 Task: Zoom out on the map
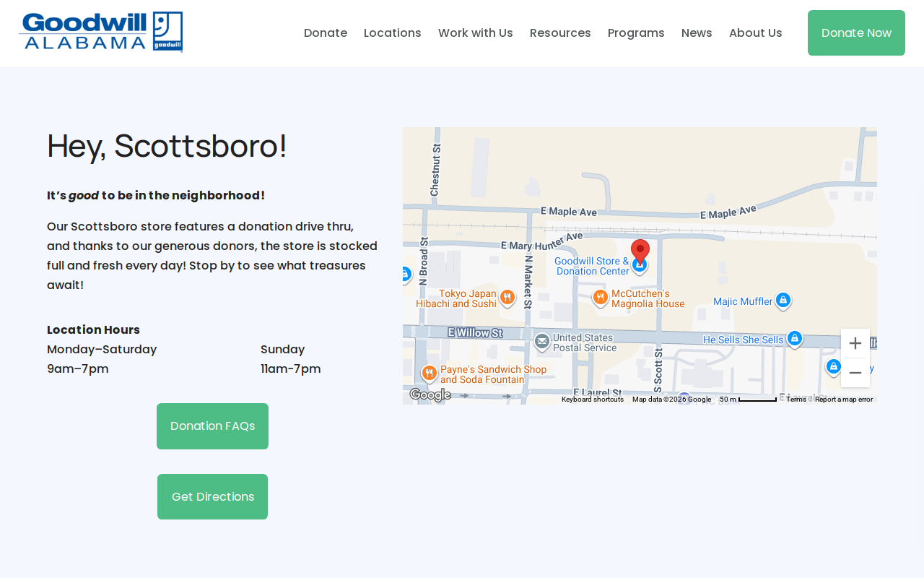(x=855, y=373)
